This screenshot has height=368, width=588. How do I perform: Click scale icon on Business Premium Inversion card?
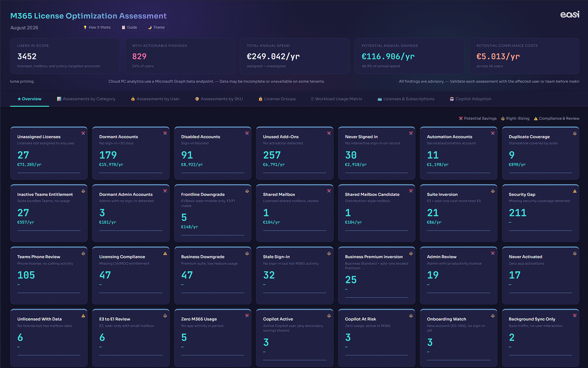click(x=411, y=253)
